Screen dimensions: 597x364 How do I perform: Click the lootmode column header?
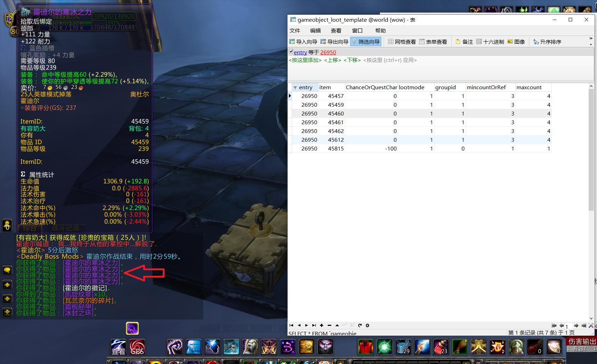416,87
